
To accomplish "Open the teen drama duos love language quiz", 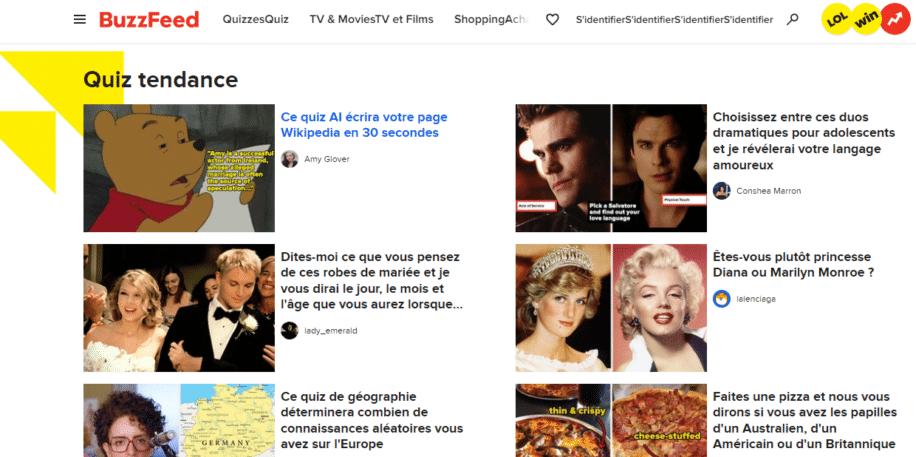I will tap(804, 141).
